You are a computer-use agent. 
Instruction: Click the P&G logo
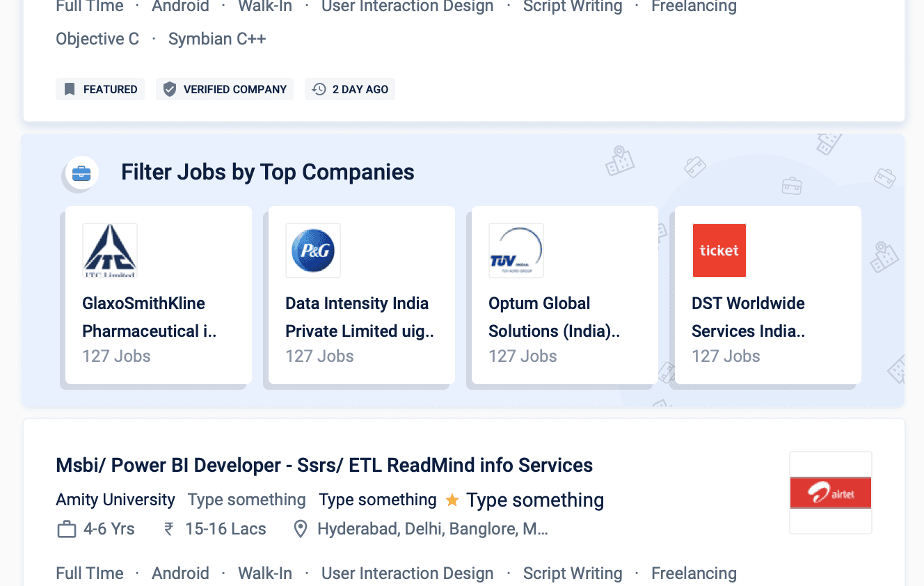click(313, 251)
